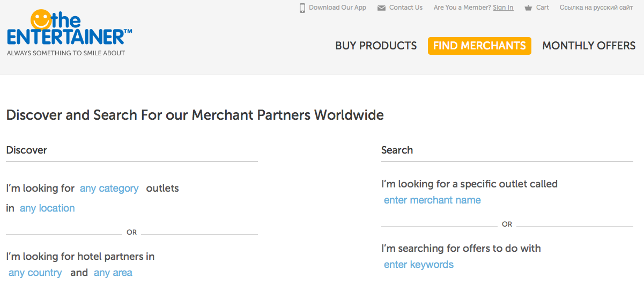Open the Contact Us link
This screenshot has width=644, height=283.
coord(406,8)
